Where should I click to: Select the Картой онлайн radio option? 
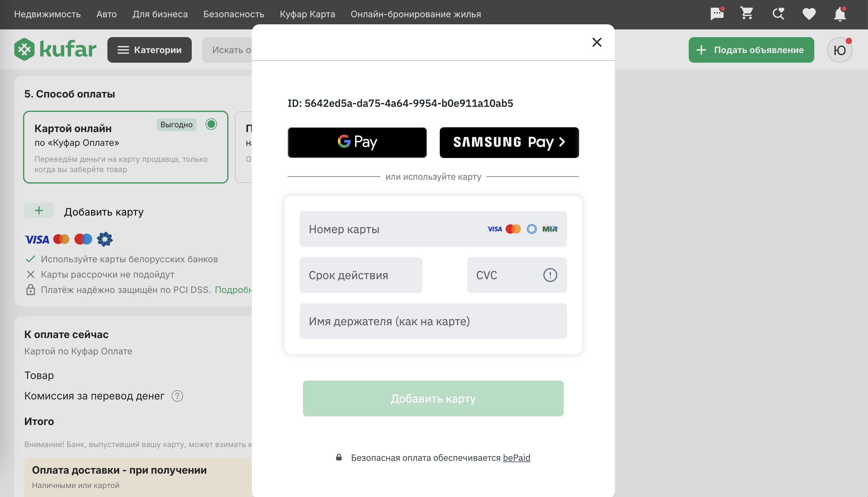[x=211, y=124]
